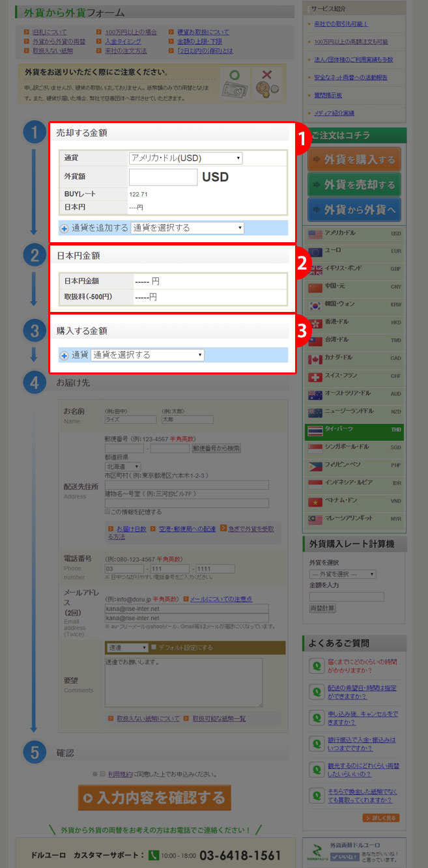Click the orange 外貨を購入する button

click(354, 160)
